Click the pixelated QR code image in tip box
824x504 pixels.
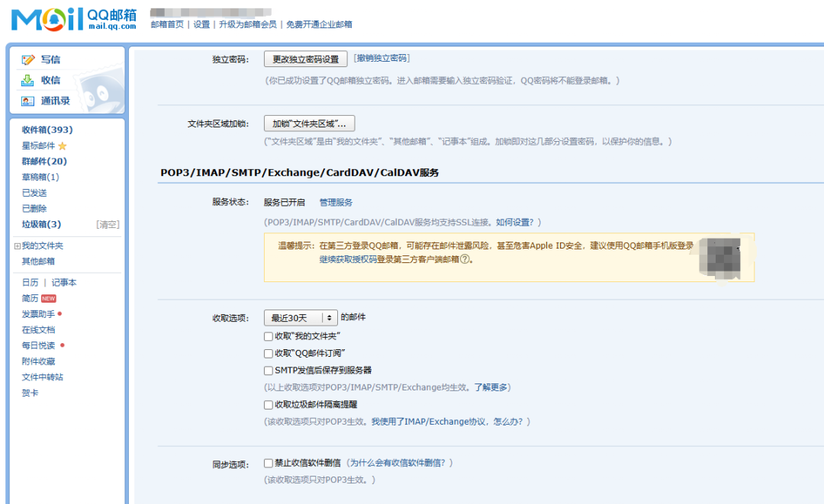(722, 257)
